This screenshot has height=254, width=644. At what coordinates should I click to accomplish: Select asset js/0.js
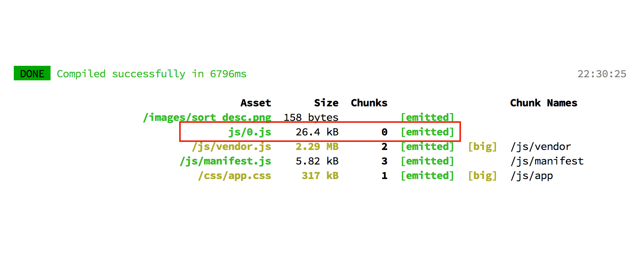(x=250, y=132)
